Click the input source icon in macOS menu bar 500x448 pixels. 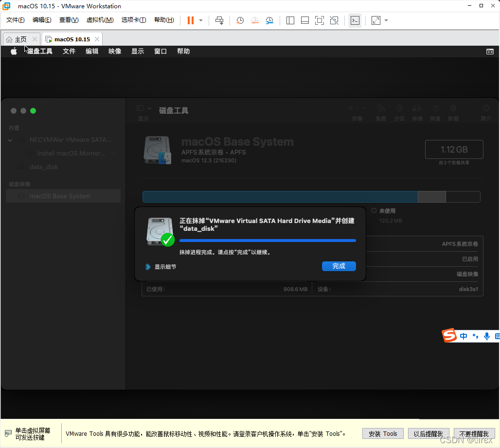pyautogui.click(x=490, y=52)
